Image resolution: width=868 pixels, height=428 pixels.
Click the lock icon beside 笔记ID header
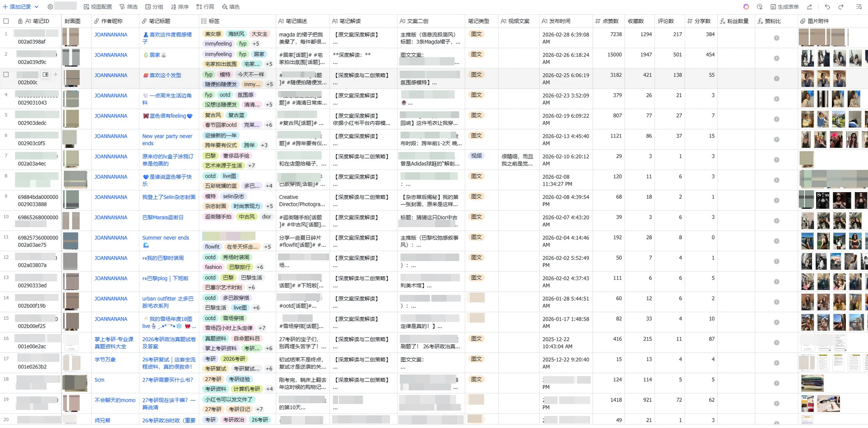[x=20, y=21]
